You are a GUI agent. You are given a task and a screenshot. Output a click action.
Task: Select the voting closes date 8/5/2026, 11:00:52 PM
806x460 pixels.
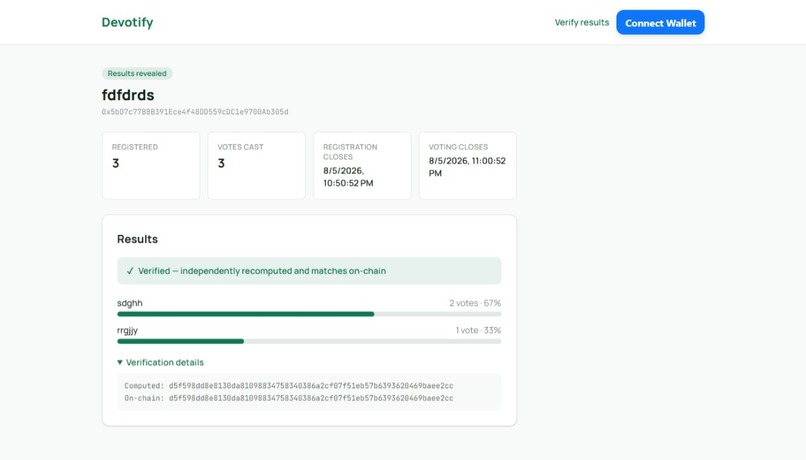point(467,167)
